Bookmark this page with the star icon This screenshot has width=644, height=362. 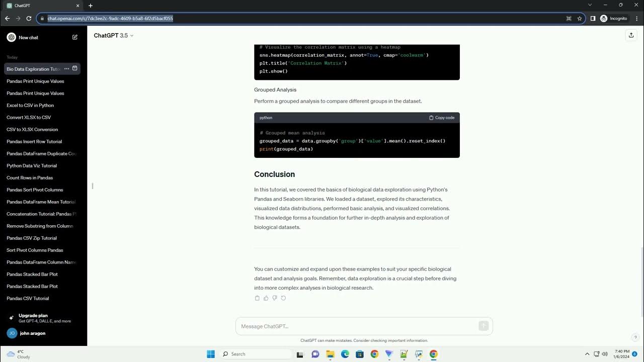(580, 19)
